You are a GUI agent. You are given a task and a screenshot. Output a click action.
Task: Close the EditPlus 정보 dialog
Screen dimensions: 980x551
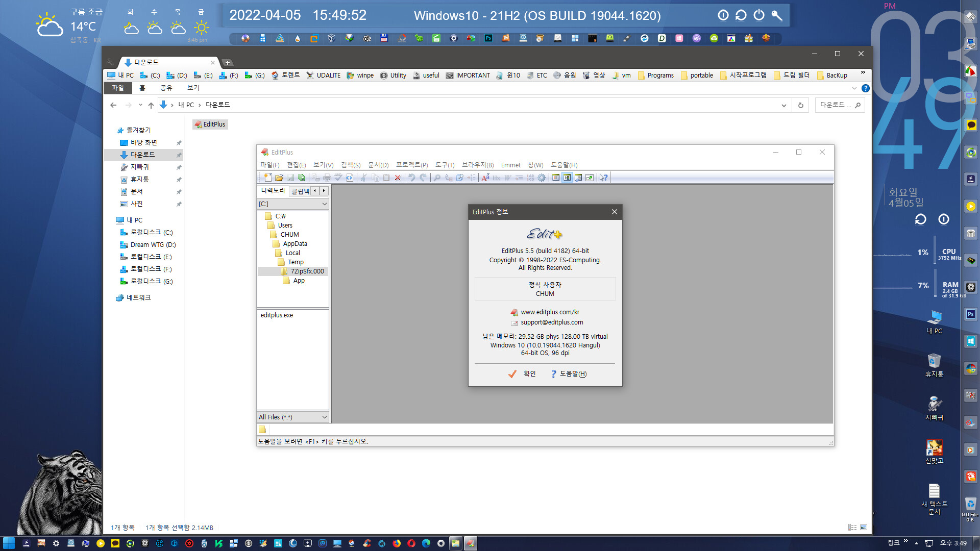[x=615, y=212]
